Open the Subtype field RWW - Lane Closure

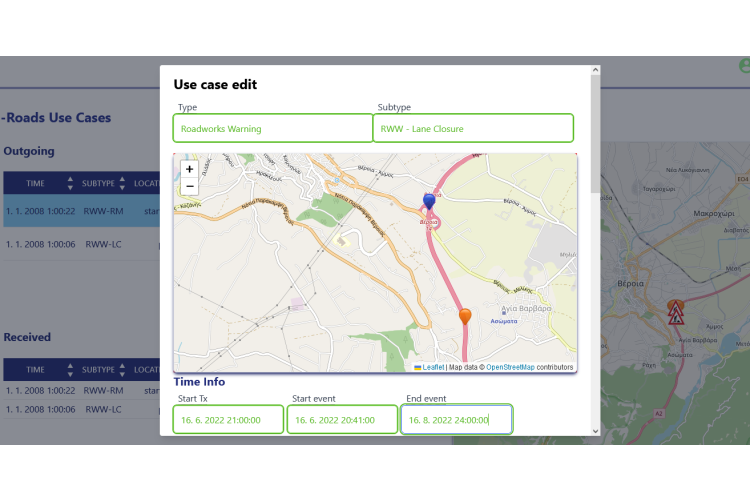pyautogui.click(x=473, y=128)
